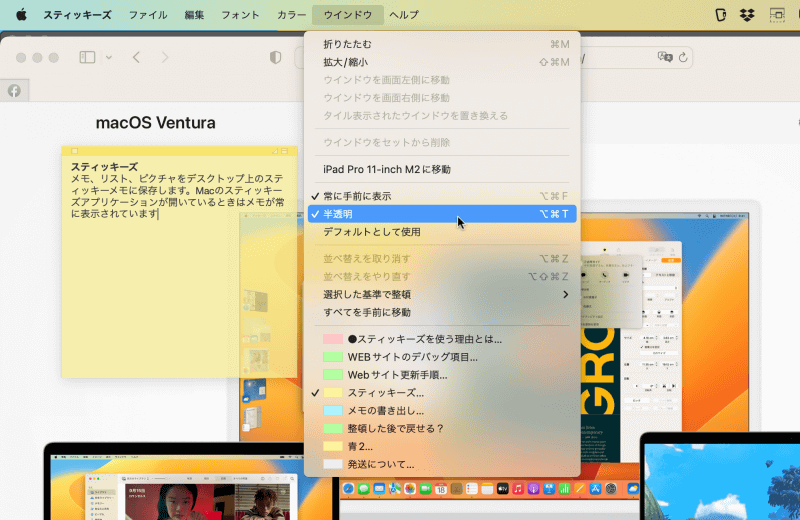The image size is (800, 520).
Task: Open the ヘルプ menu
Action: [x=404, y=15]
